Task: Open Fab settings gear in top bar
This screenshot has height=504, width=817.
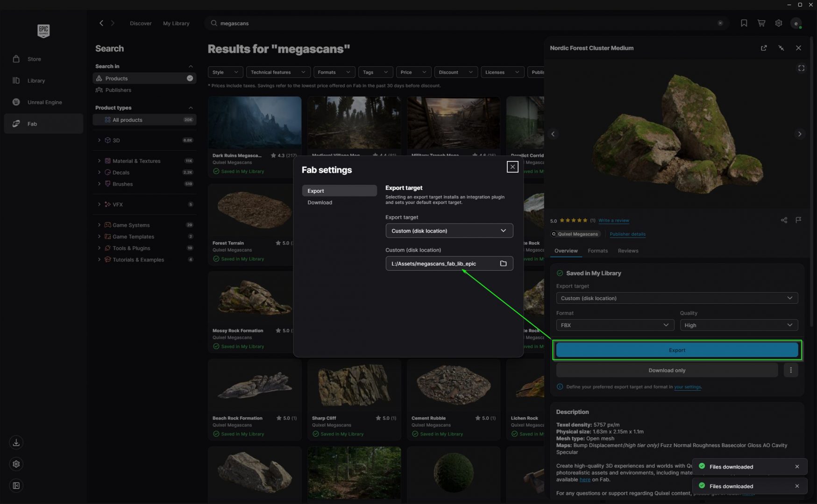Action: click(779, 23)
